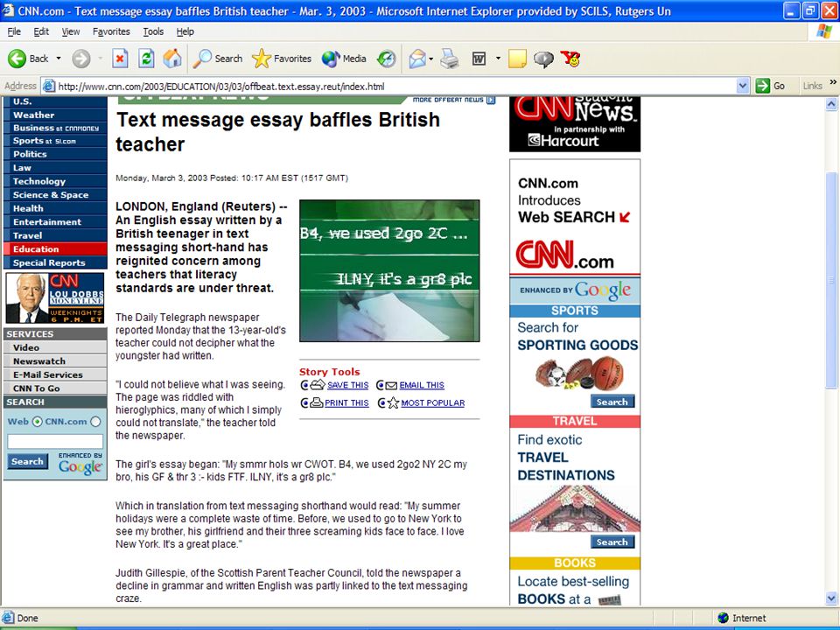Open the EMAIL THIS story link
The width and height of the screenshot is (840, 630).
(x=422, y=385)
